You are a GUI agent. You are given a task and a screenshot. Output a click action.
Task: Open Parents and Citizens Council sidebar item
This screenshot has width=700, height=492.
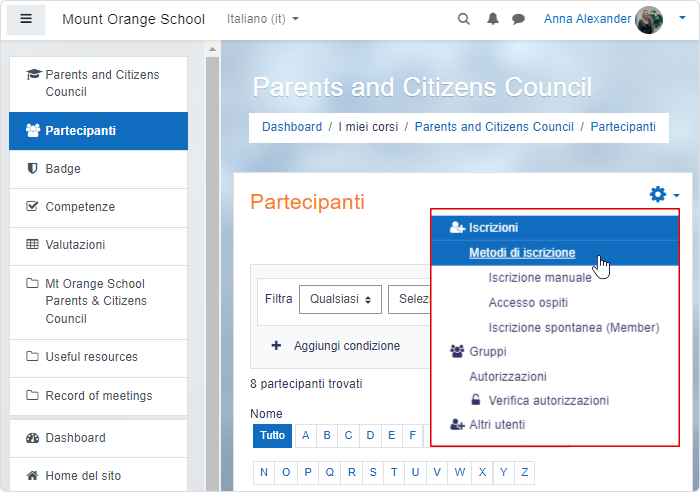(99, 83)
